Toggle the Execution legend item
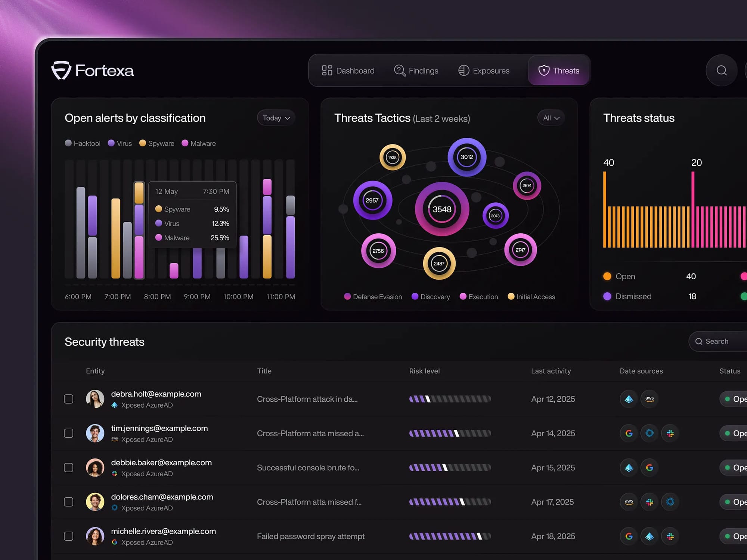 [479, 297]
